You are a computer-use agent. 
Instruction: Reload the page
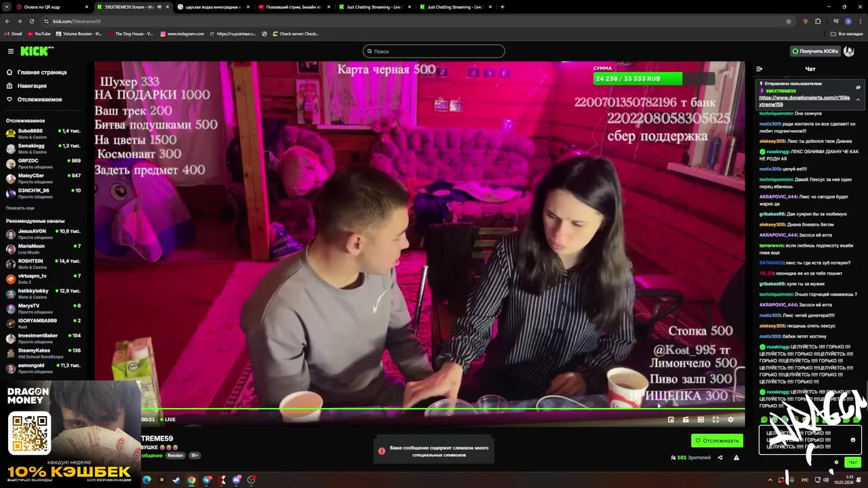[31, 21]
